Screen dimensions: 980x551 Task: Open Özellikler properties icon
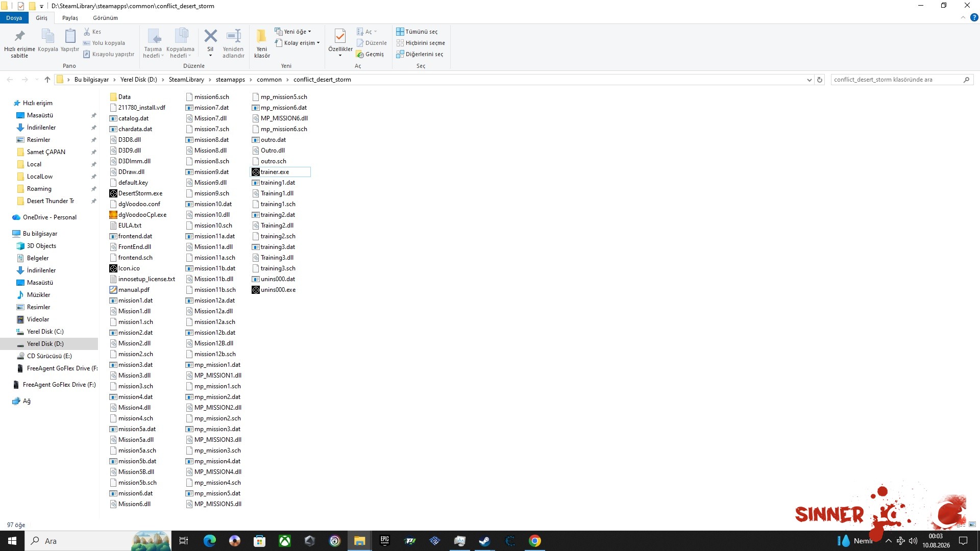click(340, 37)
